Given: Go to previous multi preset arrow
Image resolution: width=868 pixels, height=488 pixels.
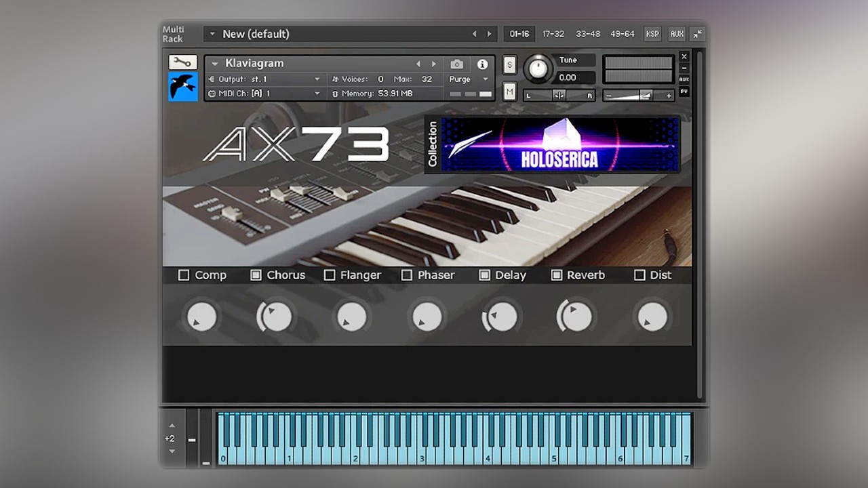Looking at the screenshot, I should click(474, 34).
